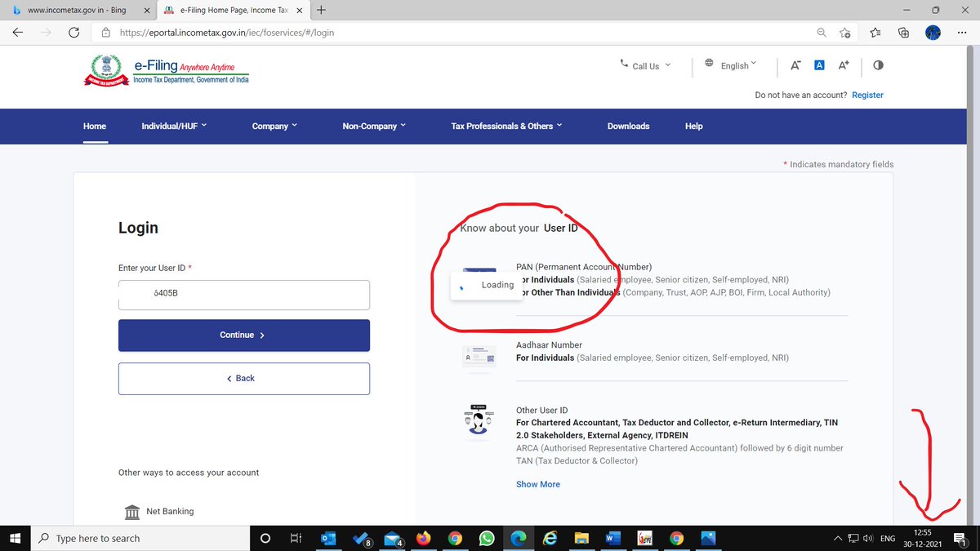Open Internet Explorer from the taskbar
This screenshot has width=980, height=551.
click(x=550, y=538)
